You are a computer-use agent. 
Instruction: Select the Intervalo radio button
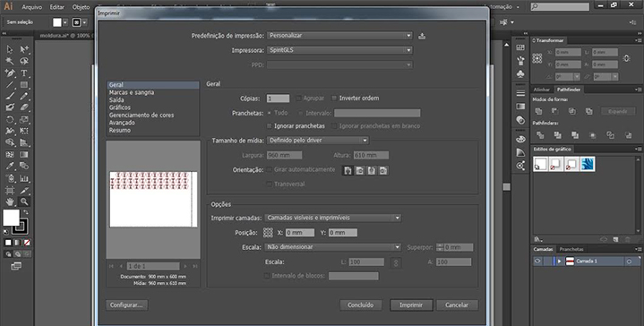(x=301, y=113)
